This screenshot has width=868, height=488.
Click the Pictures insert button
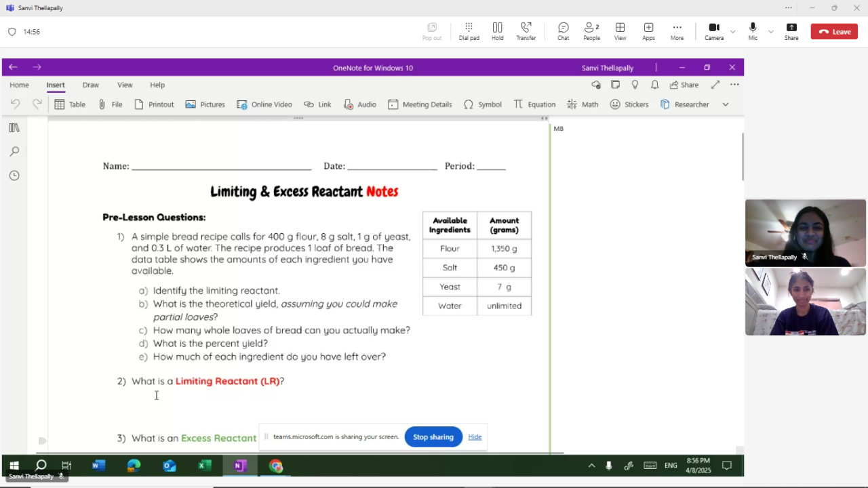205,104
